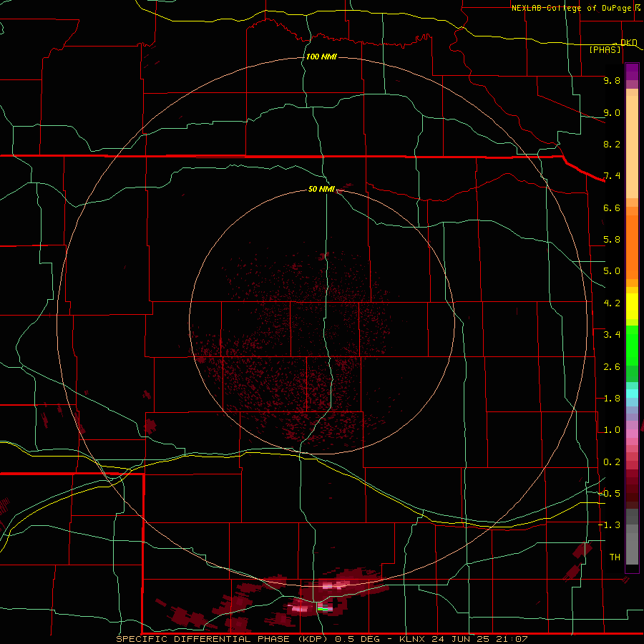
Task: Click the '9.8' scale value
Action: pyautogui.click(x=612, y=80)
